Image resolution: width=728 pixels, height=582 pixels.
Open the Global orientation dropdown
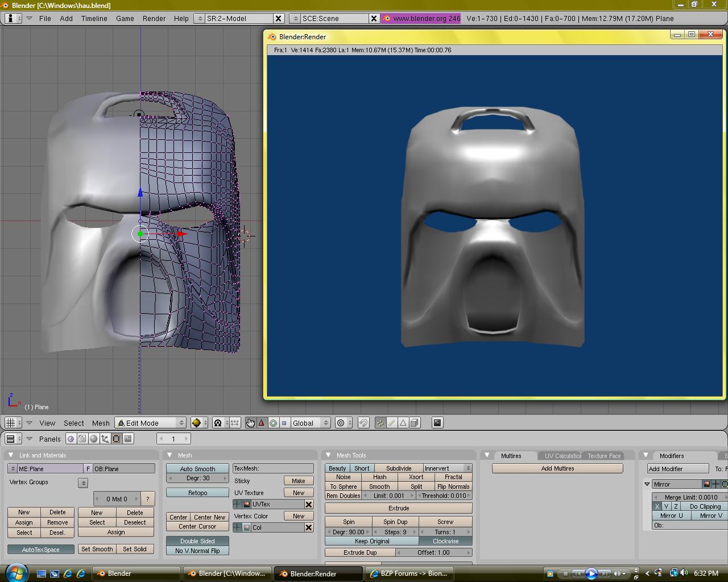pyautogui.click(x=310, y=423)
